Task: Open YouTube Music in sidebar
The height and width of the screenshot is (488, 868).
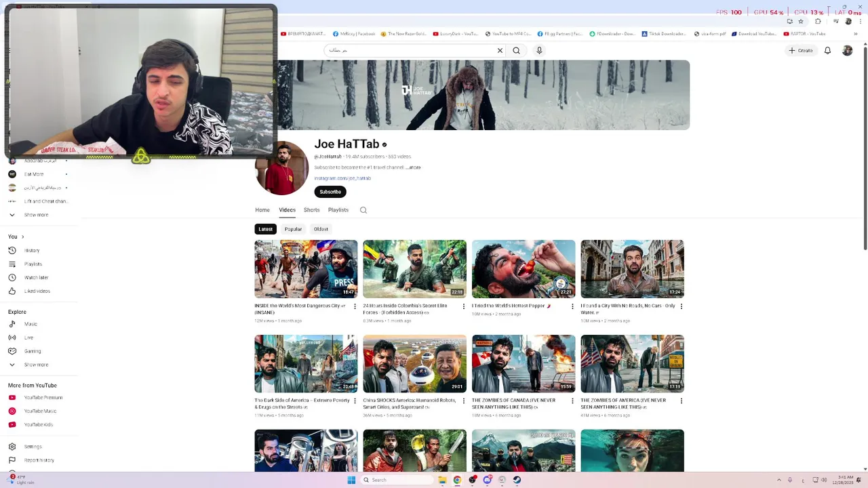Action: tap(39, 411)
